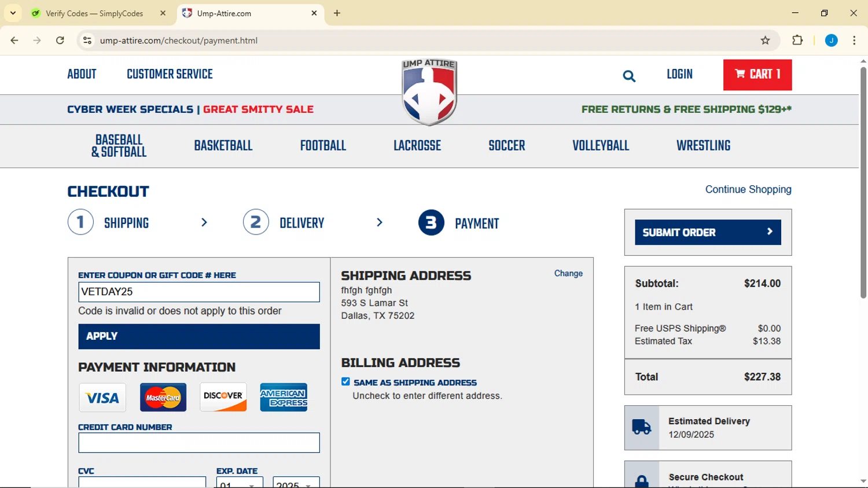
Task: Open a new browser tab
Action: tap(337, 13)
